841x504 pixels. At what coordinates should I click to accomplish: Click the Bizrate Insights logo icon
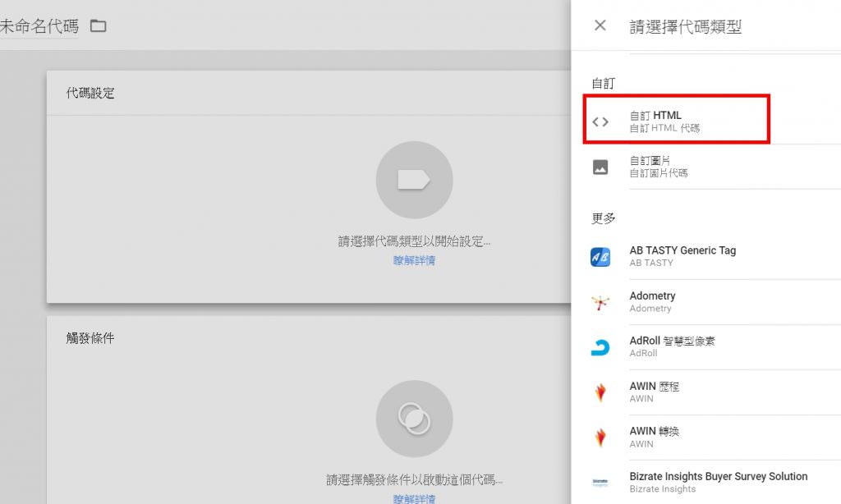[600, 483]
